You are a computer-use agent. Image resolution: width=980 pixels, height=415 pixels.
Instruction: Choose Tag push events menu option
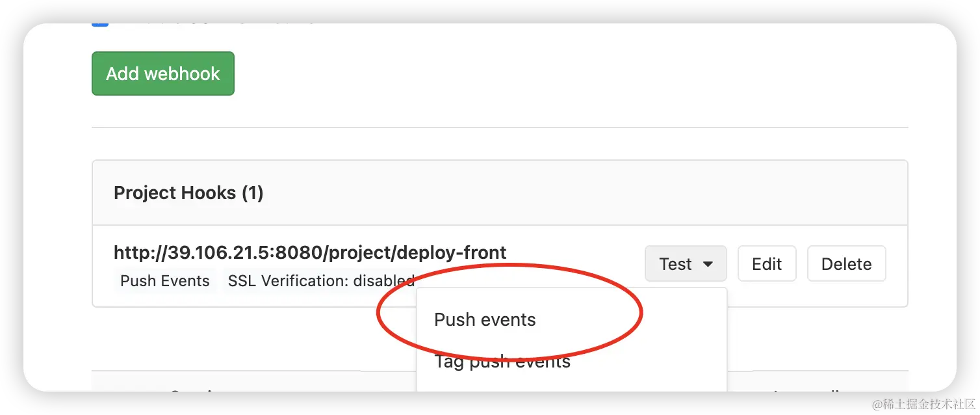tap(502, 362)
